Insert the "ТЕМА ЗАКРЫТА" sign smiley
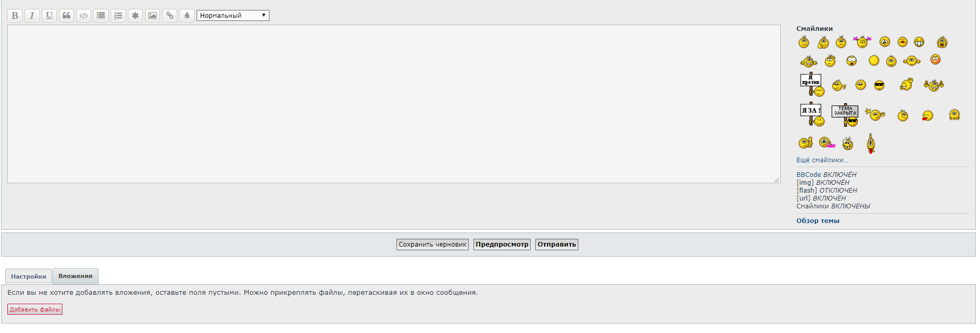This screenshot has width=980, height=333. click(845, 115)
